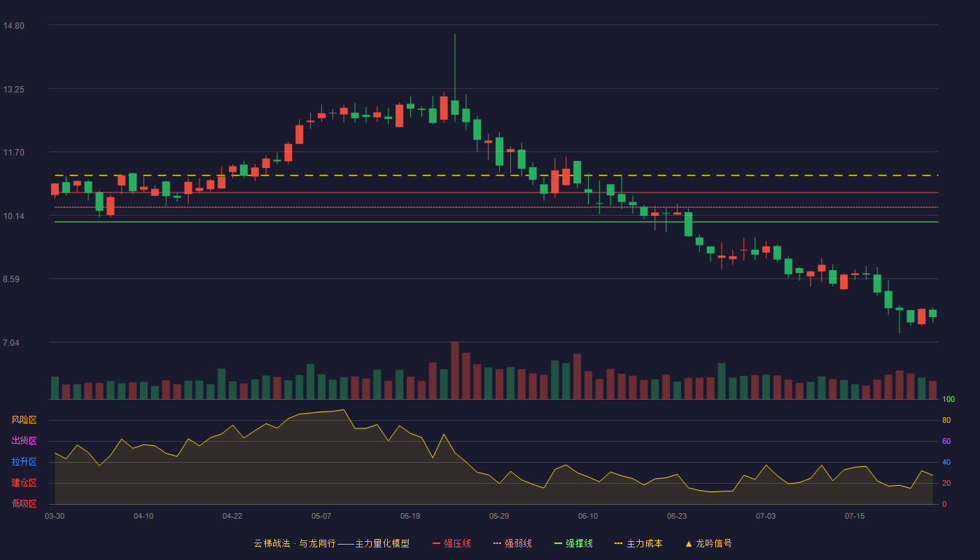The width and height of the screenshot is (980, 560).
Task: Click the green 强撑线 legend line marker
Action: pos(558,543)
